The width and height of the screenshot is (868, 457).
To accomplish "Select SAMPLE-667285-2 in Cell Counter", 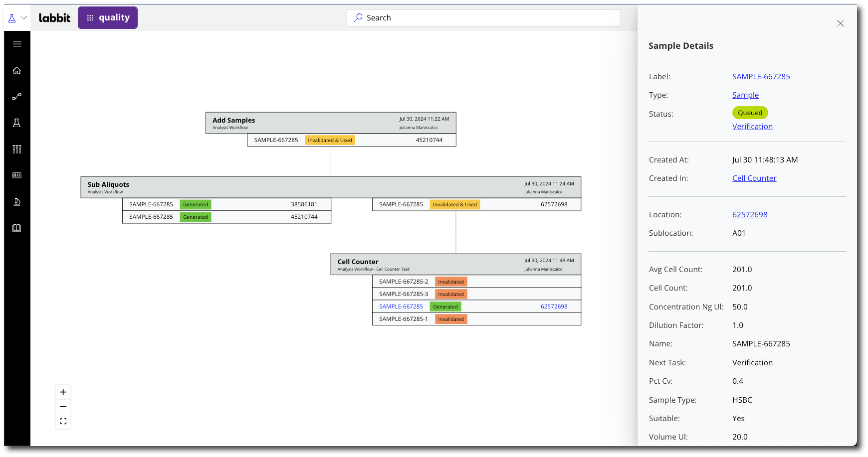I will point(404,282).
